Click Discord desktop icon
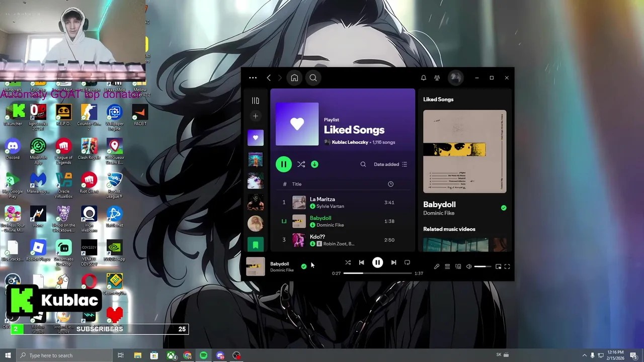644x362 pixels. coord(13,149)
